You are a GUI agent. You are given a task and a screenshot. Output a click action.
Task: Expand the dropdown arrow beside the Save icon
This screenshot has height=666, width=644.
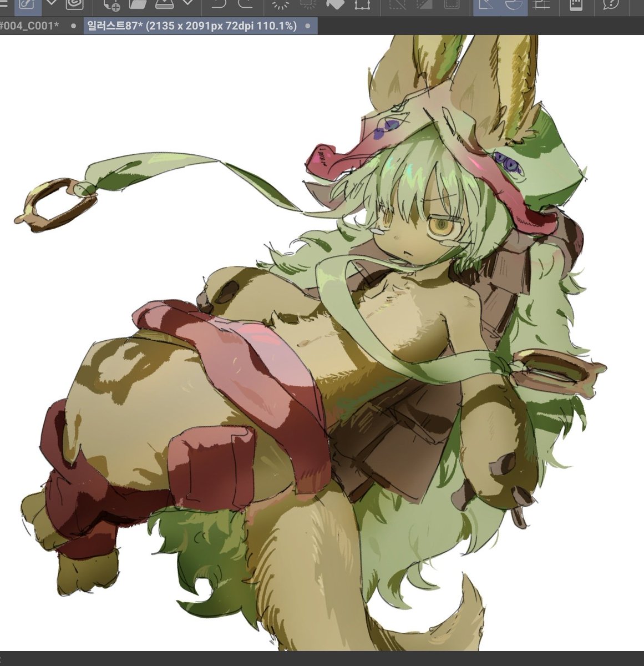pyautogui.click(x=188, y=3)
